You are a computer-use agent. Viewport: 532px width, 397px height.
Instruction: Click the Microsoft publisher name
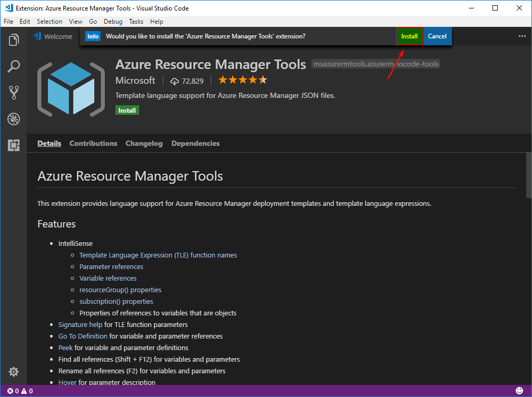(135, 81)
